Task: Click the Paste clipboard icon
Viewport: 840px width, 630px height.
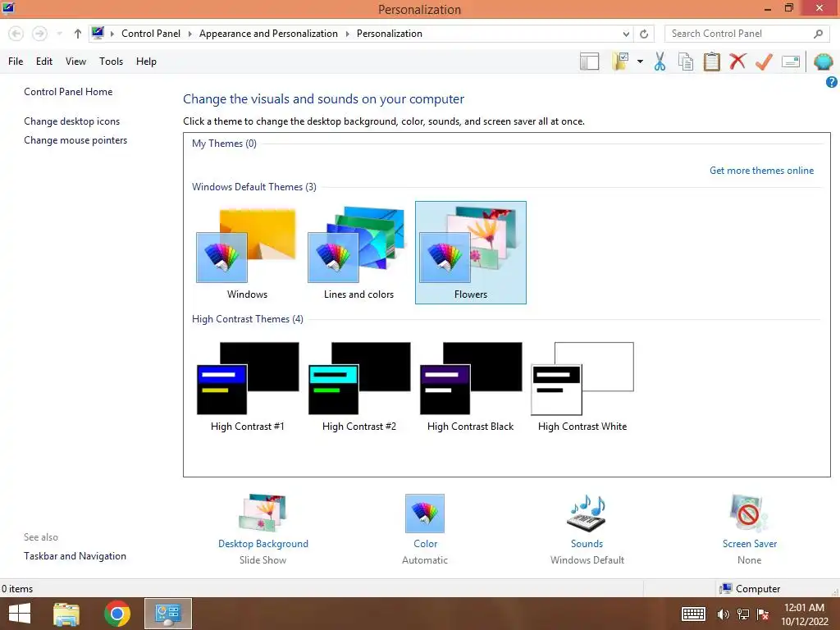Action: (x=711, y=62)
